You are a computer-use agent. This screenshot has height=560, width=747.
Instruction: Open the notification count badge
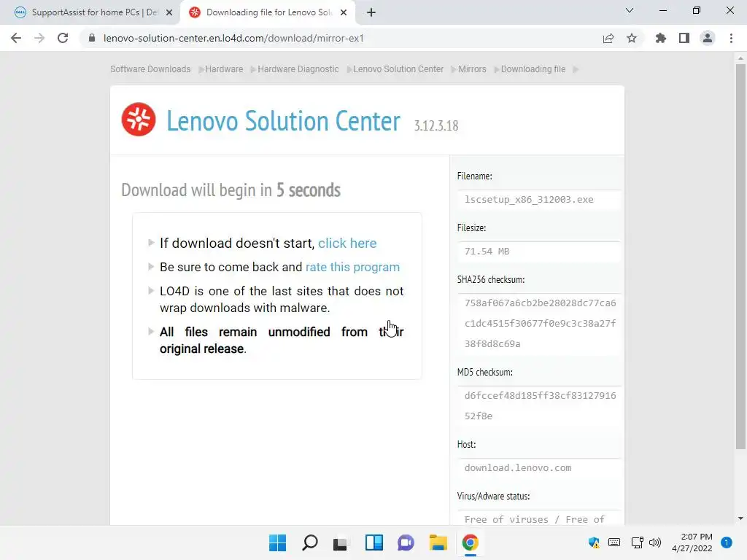[x=726, y=542]
